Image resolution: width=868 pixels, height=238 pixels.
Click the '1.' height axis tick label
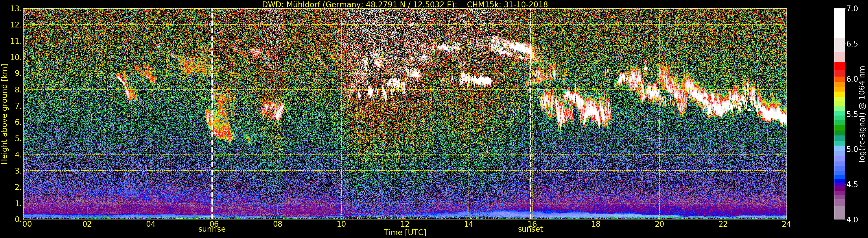tap(18, 203)
